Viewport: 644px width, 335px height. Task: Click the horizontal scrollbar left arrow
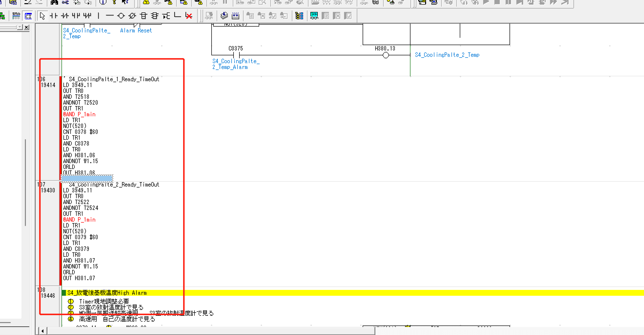click(x=42, y=331)
